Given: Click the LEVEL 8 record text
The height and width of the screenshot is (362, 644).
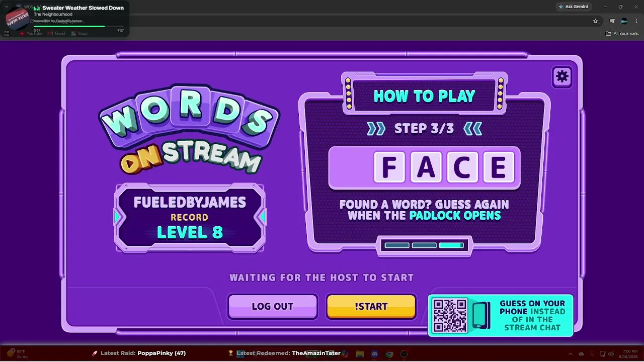Looking at the screenshot, I should (190, 232).
